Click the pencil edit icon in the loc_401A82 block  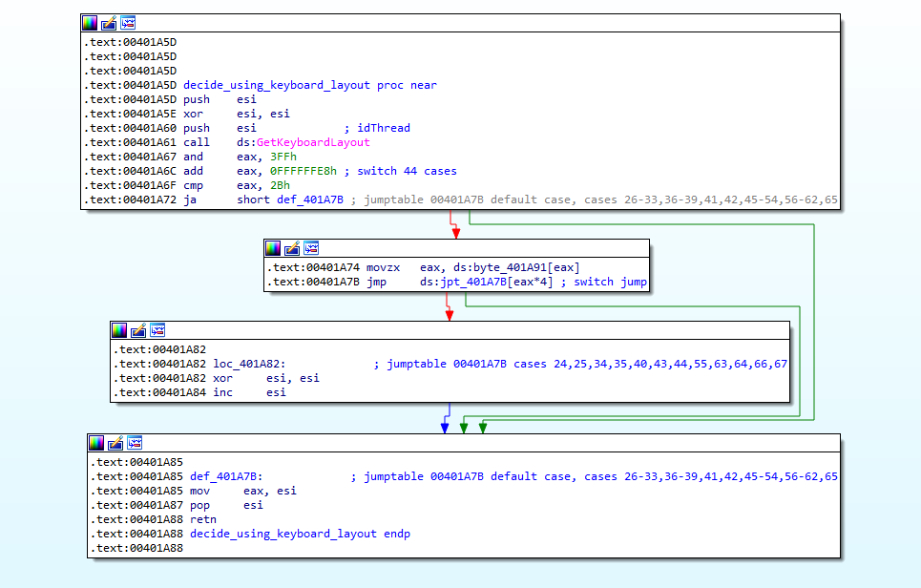pos(138,330)
